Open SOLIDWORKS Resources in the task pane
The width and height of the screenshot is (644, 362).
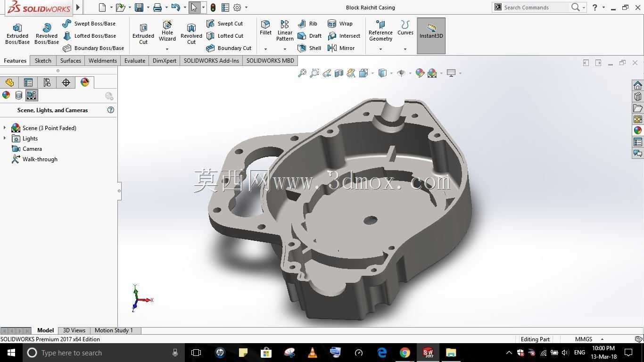(638, 85)
